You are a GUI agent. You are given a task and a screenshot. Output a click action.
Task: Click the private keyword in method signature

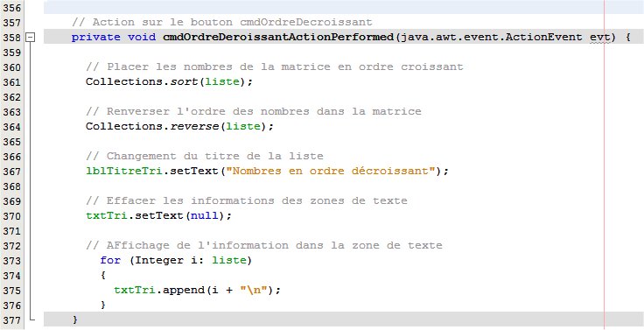coord(96,38)
